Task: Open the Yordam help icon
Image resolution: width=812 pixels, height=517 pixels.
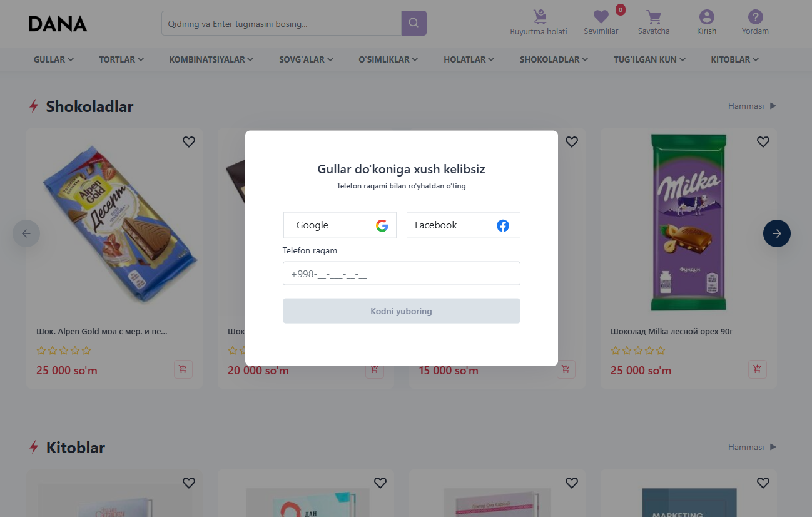Action: pyautogui.click(x=755, y=18)
